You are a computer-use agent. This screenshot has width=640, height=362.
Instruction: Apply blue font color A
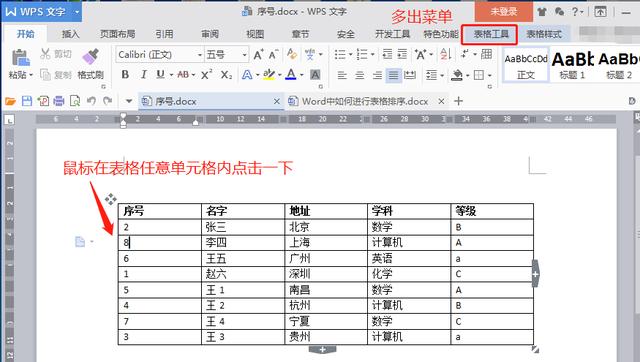coord(291,74)
